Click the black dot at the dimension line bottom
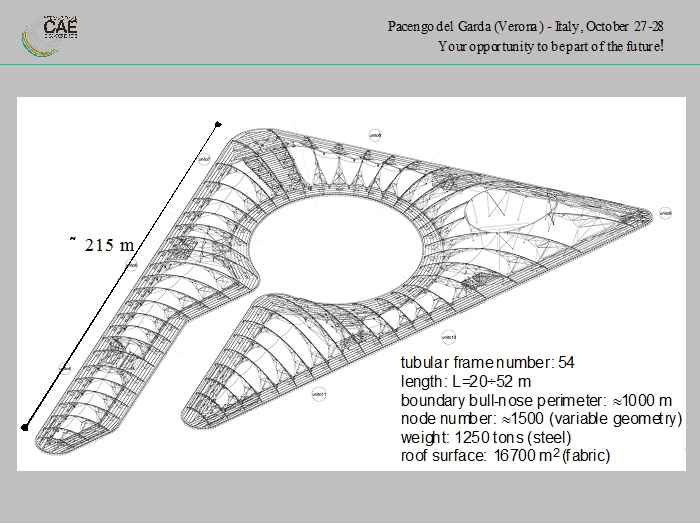Viewport: 700px width, 525px height. tap(25, 427)
